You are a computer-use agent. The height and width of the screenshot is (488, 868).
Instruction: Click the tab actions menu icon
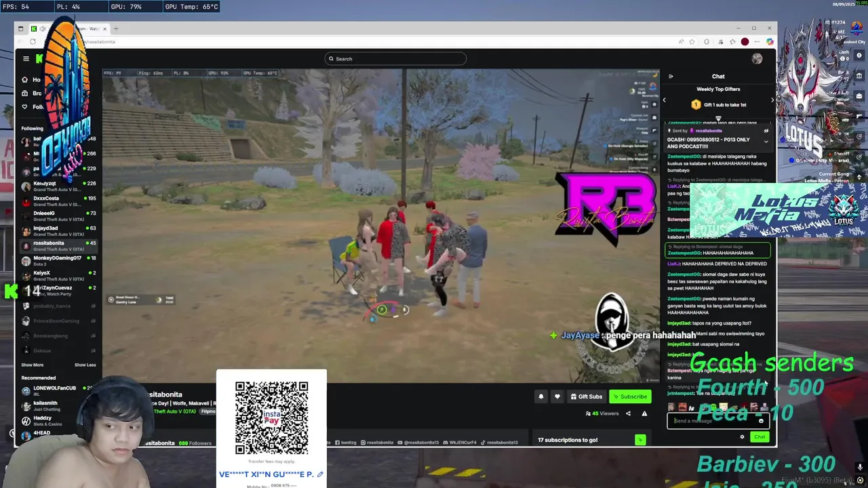click(x=20, y=28)
